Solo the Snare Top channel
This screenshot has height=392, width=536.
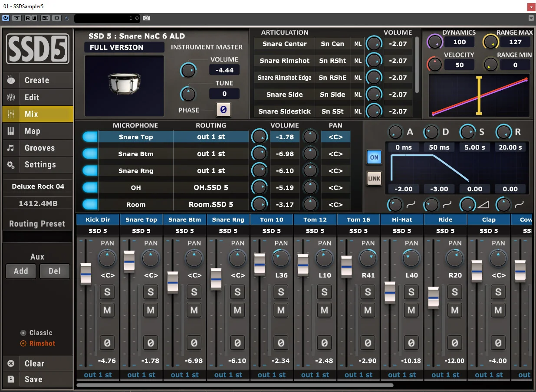(x=151, y=292)
